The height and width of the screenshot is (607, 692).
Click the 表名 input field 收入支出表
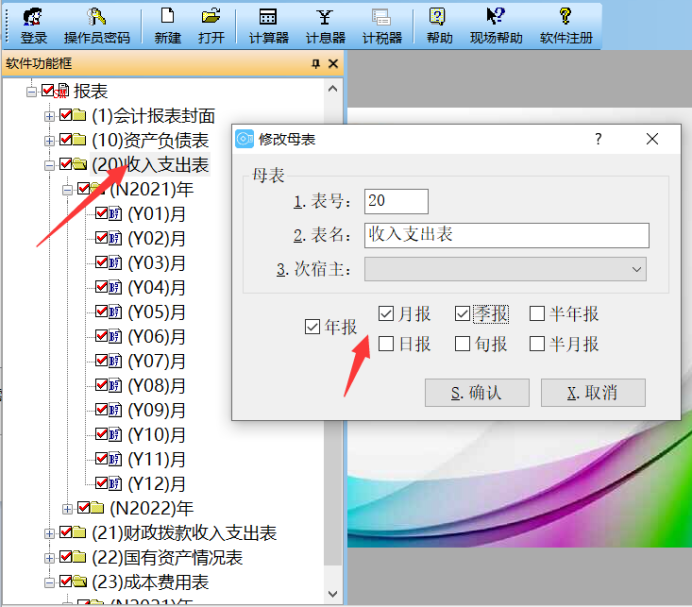click(x=506, y=235)
